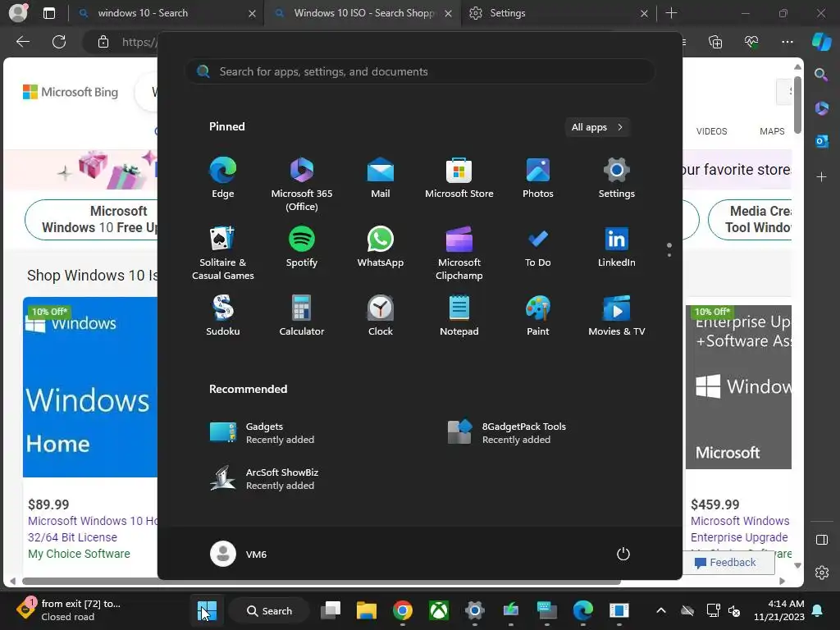
Task: Switch to 'Windows 10 ISO - Search Shopping' tab
Action: coord(363,13)
